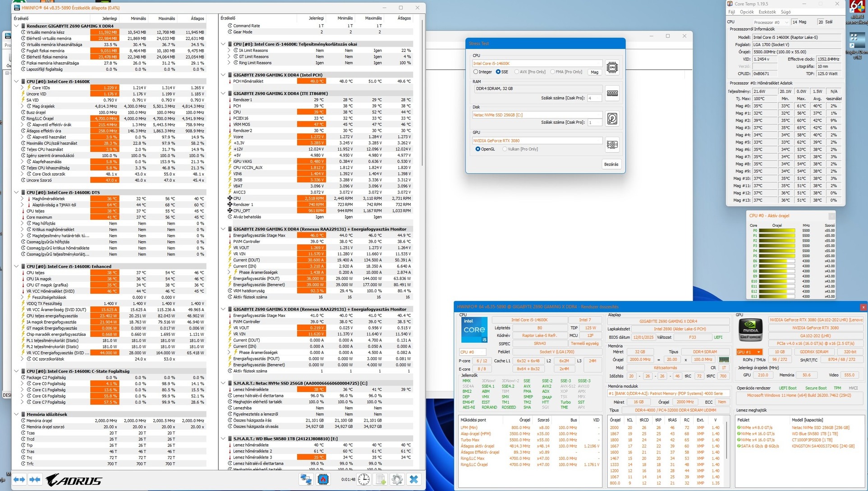
Task: Open the Netac NVMe SSD disk dropdown
Action: point(537,115)
